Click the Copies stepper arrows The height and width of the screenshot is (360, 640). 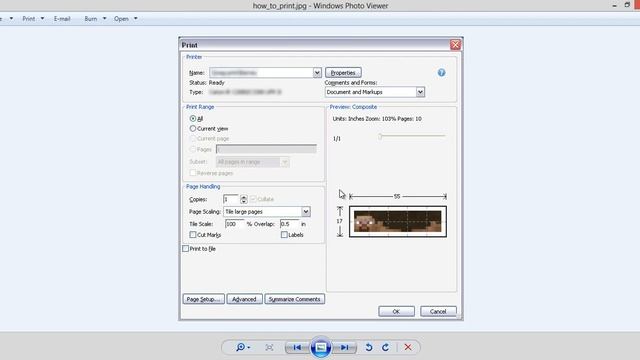[x=244, y=199]
